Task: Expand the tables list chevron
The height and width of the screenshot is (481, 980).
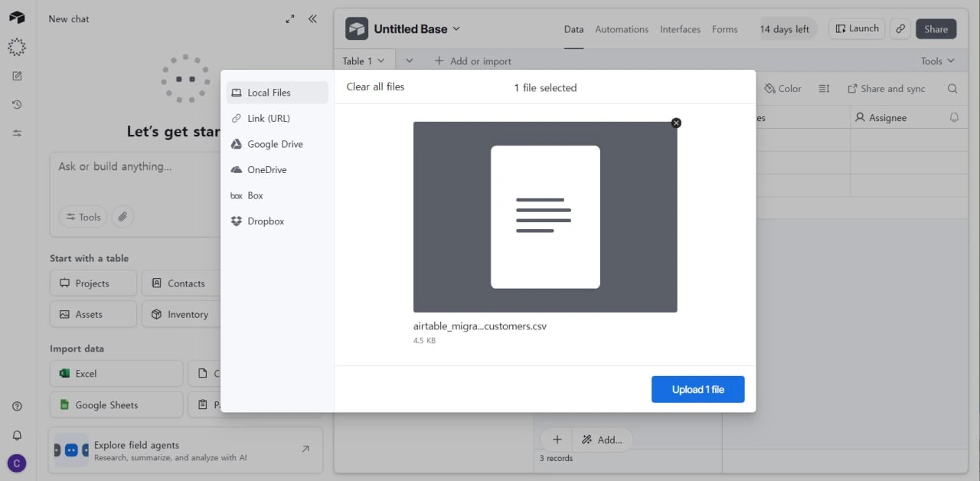Action: pyautogui.click(x=409, y=61)
